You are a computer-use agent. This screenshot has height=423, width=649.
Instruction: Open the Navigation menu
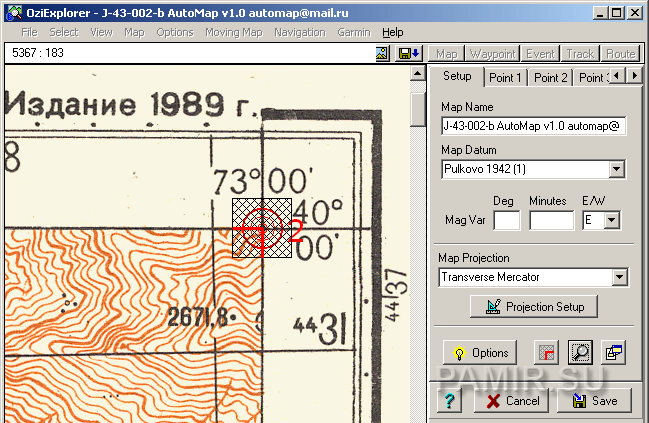(x=300, y=32)
